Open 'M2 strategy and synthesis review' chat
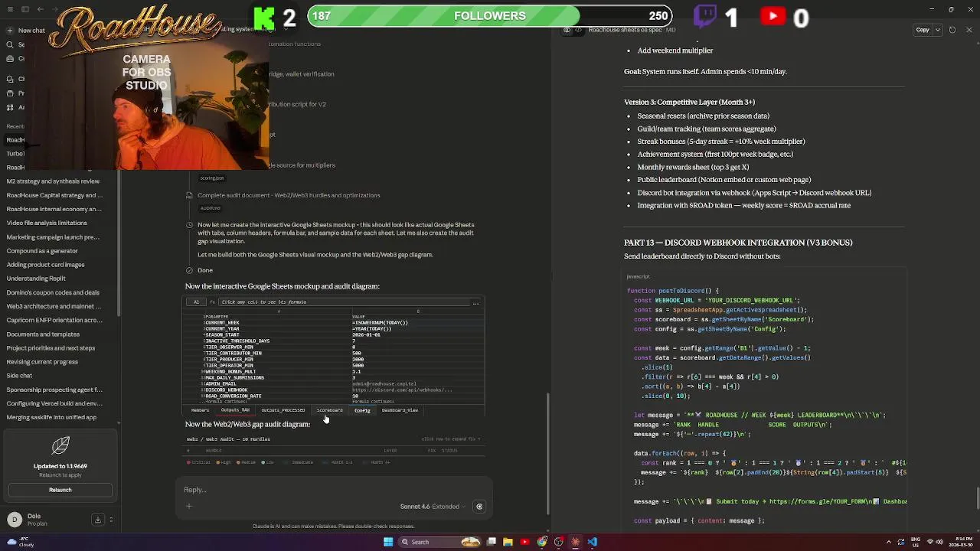Viewport: 980px width, 551px height. [53, 181]
